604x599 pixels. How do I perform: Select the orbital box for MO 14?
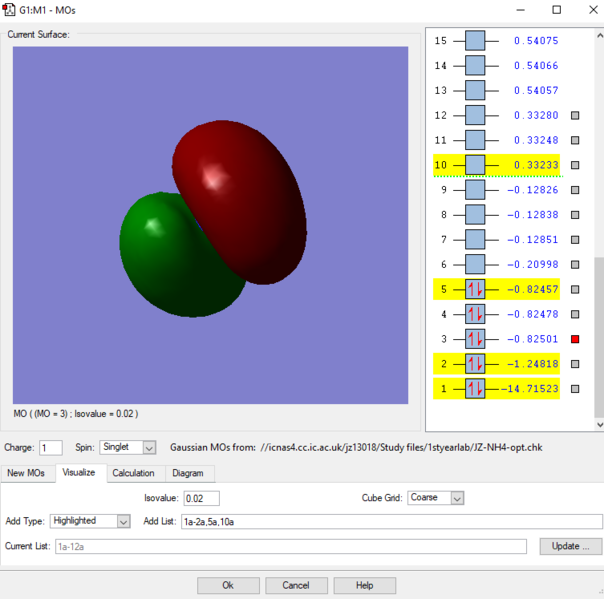pos(475,65)
